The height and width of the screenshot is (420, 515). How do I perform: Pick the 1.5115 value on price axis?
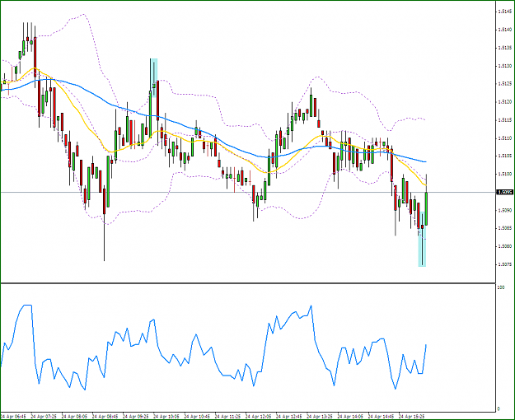tap(505, 120)
